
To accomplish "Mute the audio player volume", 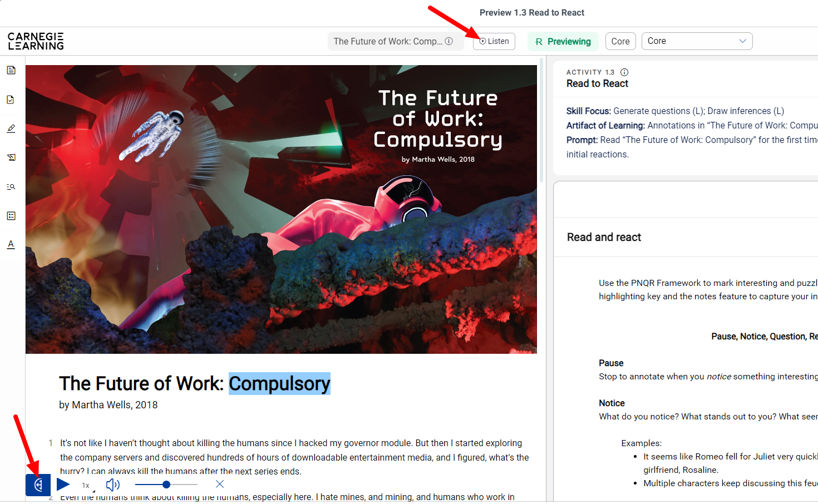I will (x=112, y=485).
